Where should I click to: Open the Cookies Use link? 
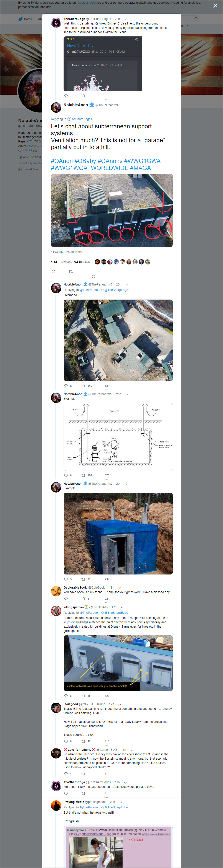(86, 3)
